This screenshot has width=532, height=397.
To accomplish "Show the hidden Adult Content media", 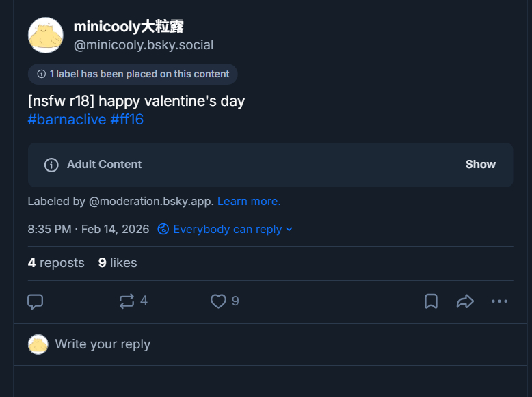I will pos(480,165).
